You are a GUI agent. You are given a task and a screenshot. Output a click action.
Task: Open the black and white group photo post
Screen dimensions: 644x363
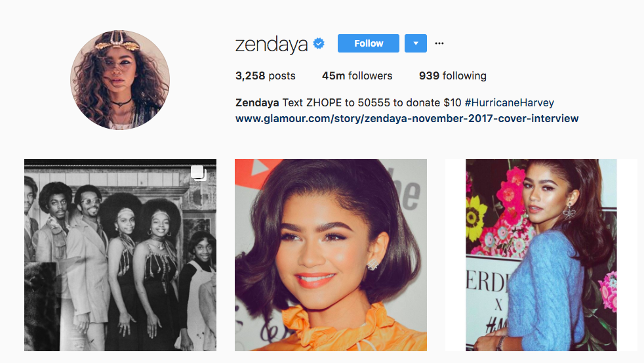120,255
